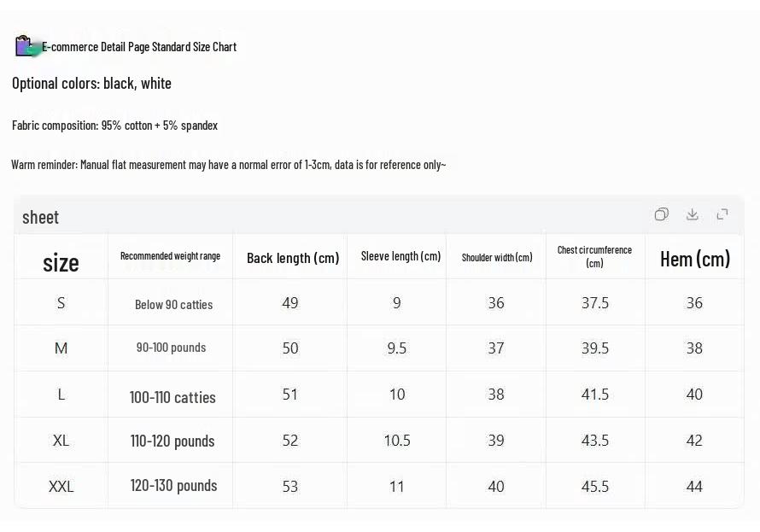
Task: Click 'Shoulder width (cm)' column header
Action: [x=497, y=257]
